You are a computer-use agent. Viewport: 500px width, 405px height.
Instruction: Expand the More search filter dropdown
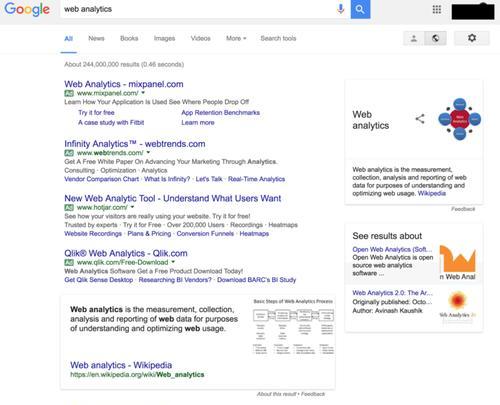pyautogui.click(x=236, y=38)
